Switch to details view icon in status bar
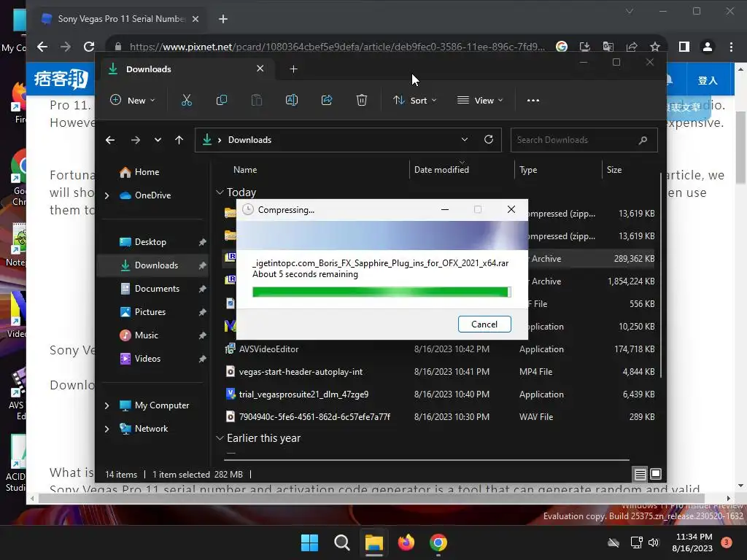Screen dimensions: 747x560 [640, 474]
